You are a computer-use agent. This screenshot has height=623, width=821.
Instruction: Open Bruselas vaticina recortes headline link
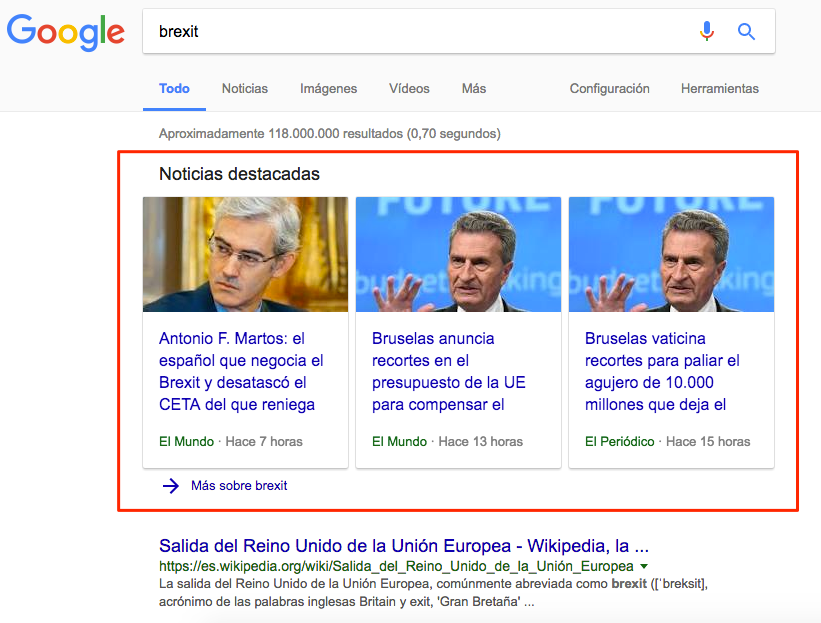tap(662, 371)
